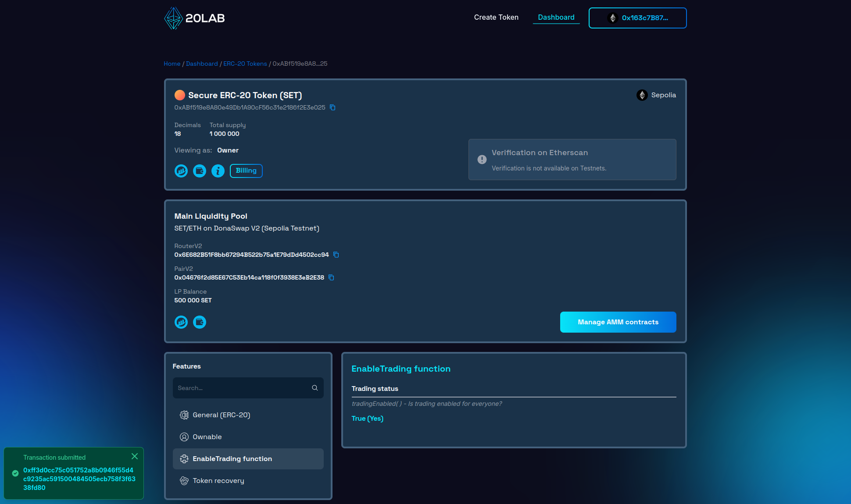The image size is (851, 504).
Task: Focus the Features search field
Action: [241, 388]
